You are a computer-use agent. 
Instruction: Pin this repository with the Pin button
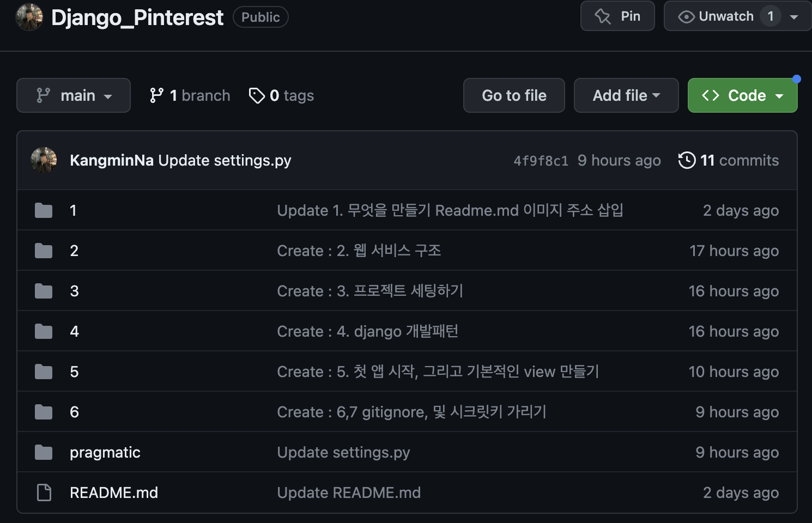(x=617, y=16)
